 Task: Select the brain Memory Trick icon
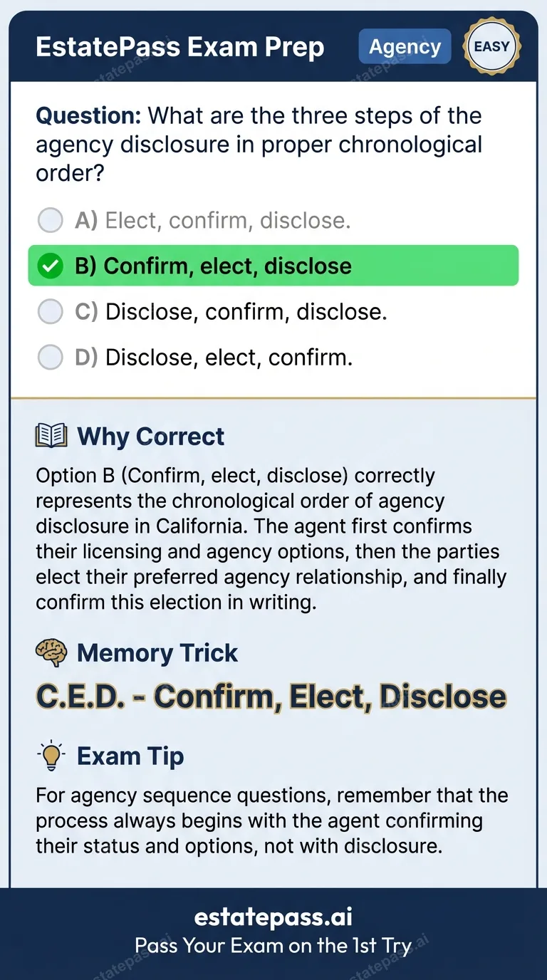point(51,652)
